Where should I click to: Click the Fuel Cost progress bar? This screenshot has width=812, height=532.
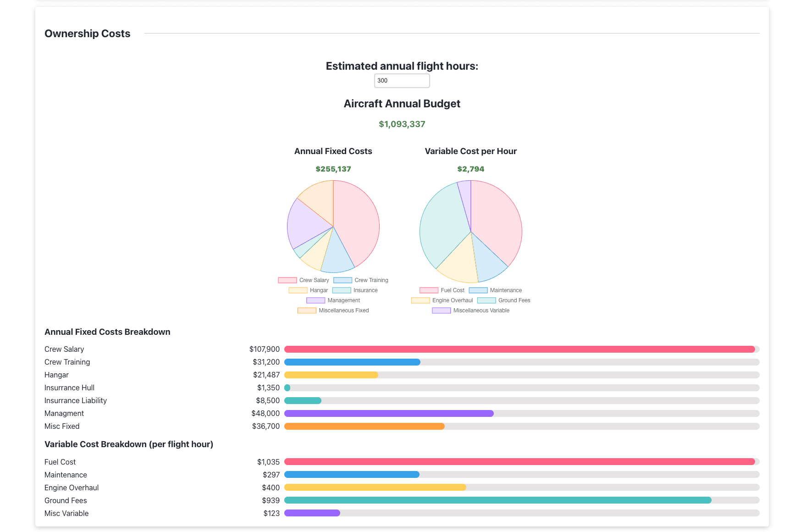point(522,462)
